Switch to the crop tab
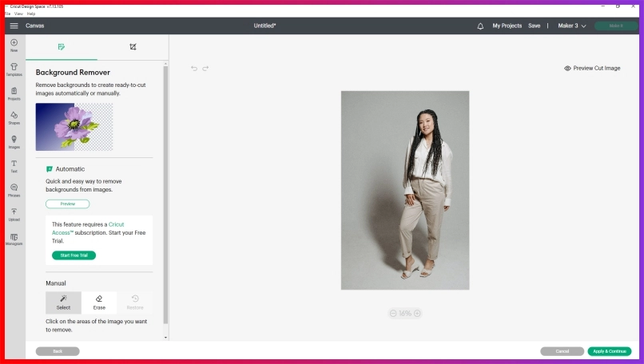644x364 pixels. [133, 47]
